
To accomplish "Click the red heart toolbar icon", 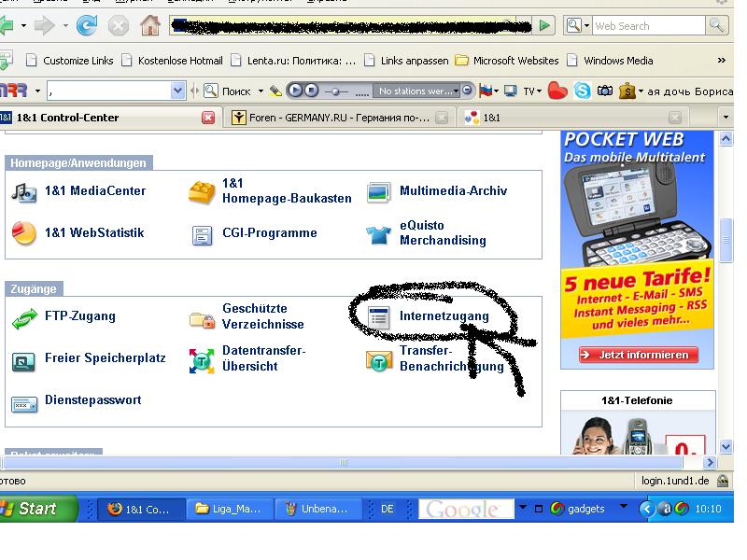I will tap(557, 91).
